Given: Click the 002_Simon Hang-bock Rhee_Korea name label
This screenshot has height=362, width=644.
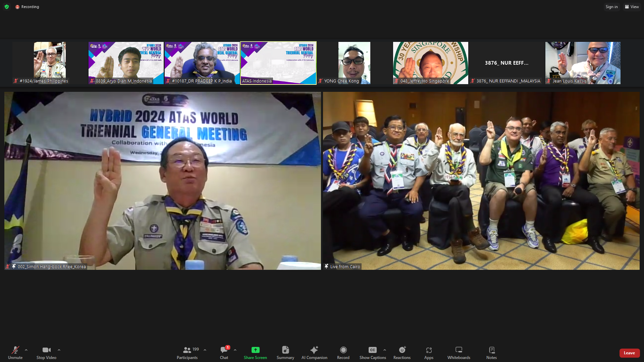Looking at the screenshot, I should click(52, 267).
